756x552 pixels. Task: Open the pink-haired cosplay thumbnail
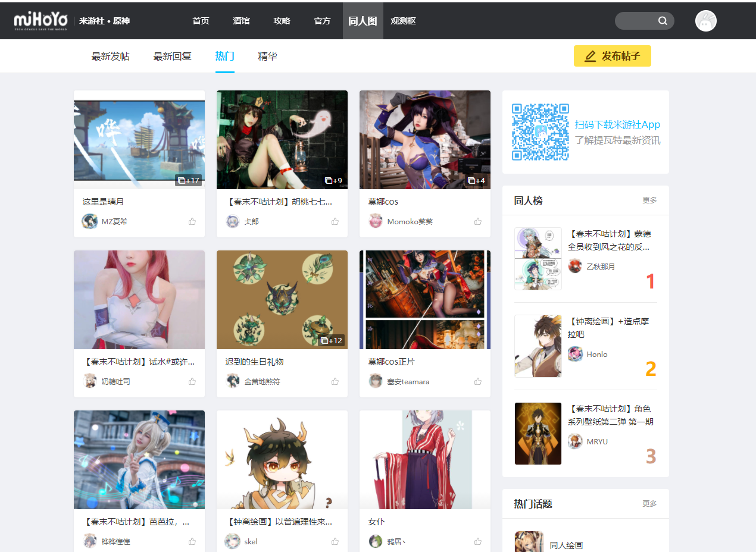pyautogui.click(x=139, y=300)
